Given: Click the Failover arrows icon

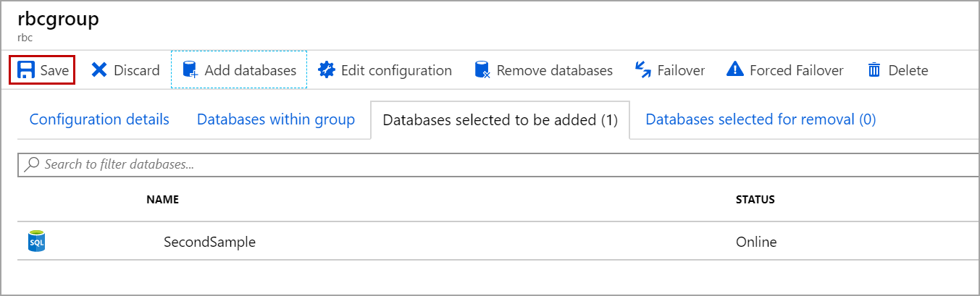Looking at the screenshot, I should (x=642, y=70).
